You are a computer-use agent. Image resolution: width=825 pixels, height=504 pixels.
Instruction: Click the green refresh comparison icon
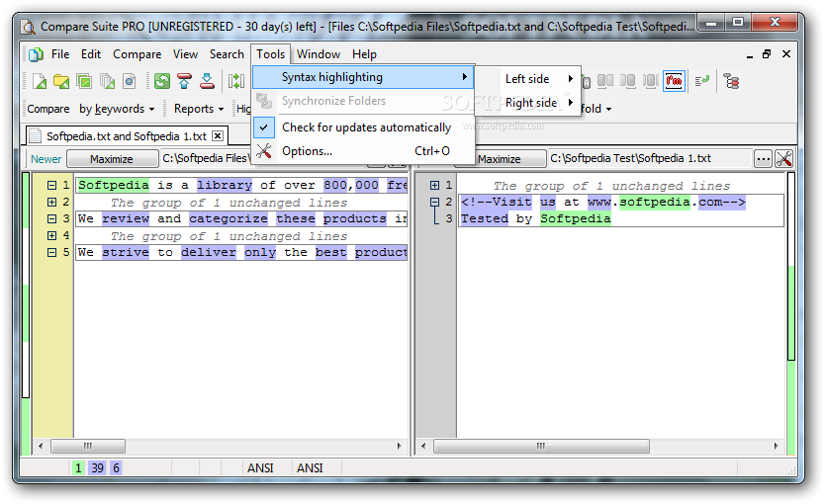(162, 81)
